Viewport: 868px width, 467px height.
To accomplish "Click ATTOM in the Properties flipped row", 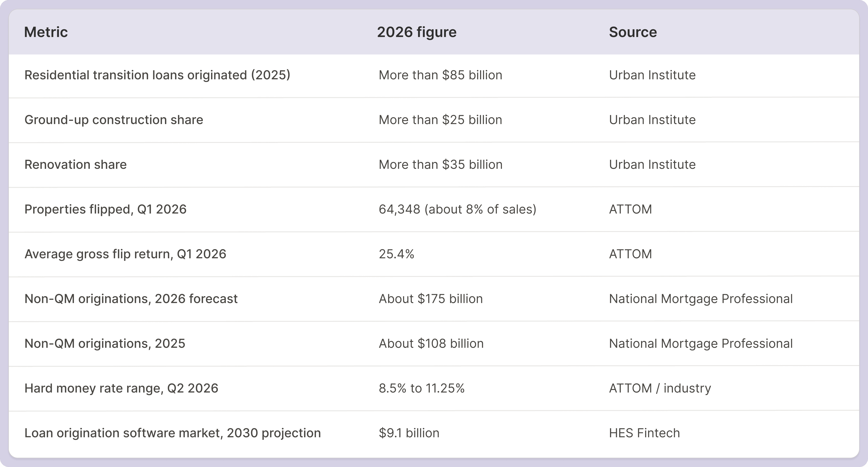I will point(630,209).
